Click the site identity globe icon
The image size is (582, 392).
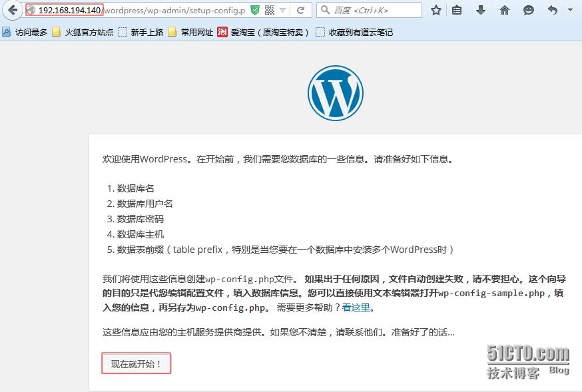tap(31, 10)
